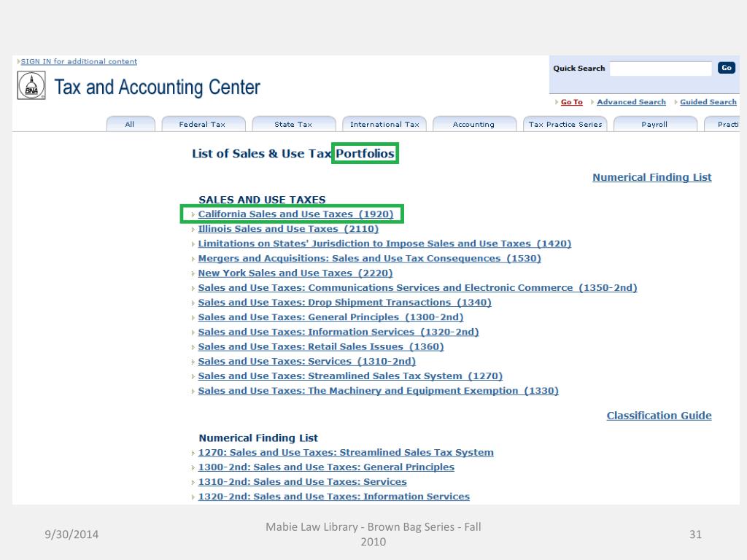Focus the Quick Search input field

pos(660,69)
